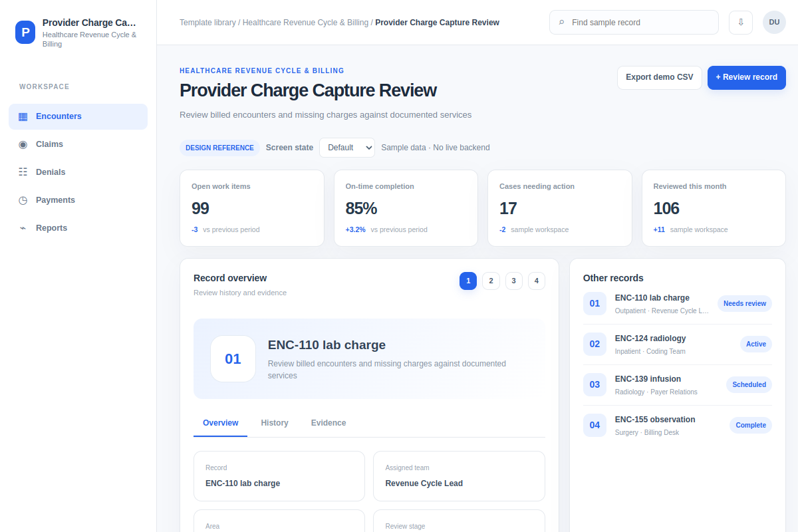Open the ENC-155 observation record
Screen dimensions: 798x532
678,425
